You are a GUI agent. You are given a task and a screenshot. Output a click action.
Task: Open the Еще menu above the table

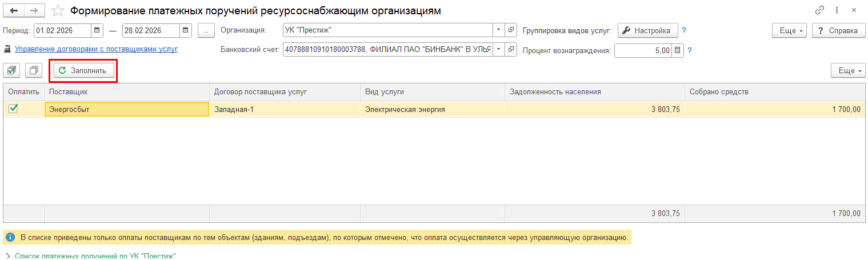847,71
